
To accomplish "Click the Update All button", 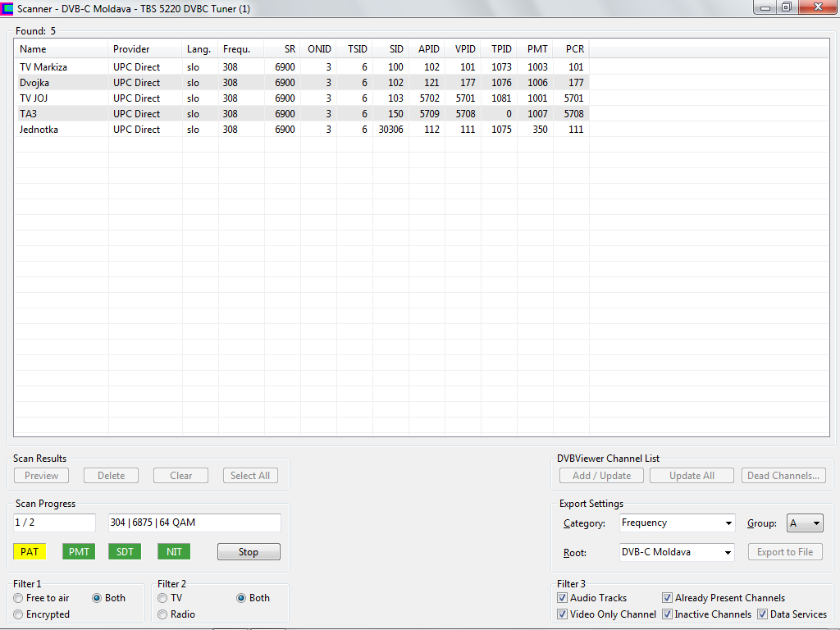I will pyautogui.click(x=692, y=476).
